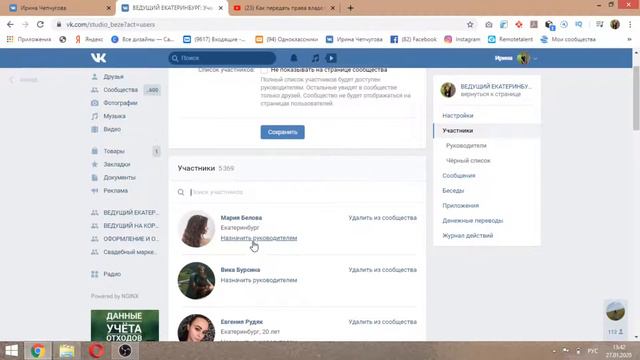Open the floating chat avatar in the corner
Image resolution: width=640 pixels, height=360 pixels.
click(615, 311)
